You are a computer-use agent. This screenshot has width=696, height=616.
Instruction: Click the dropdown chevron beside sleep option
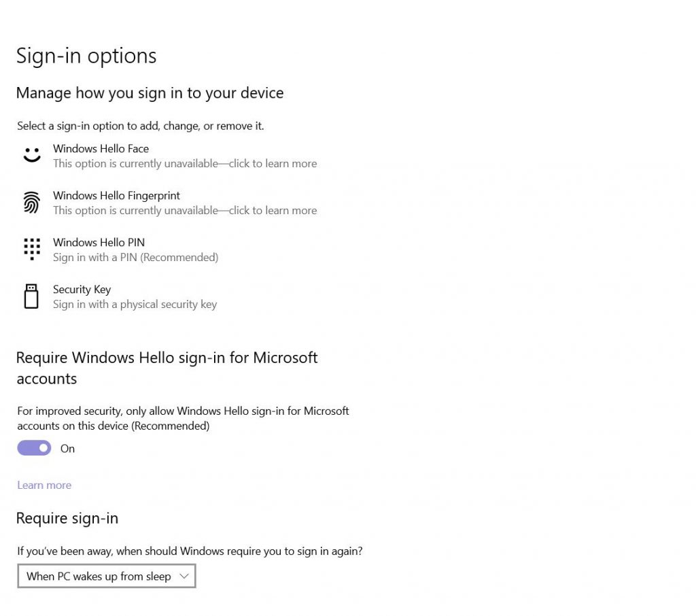(x=184, y=576)
